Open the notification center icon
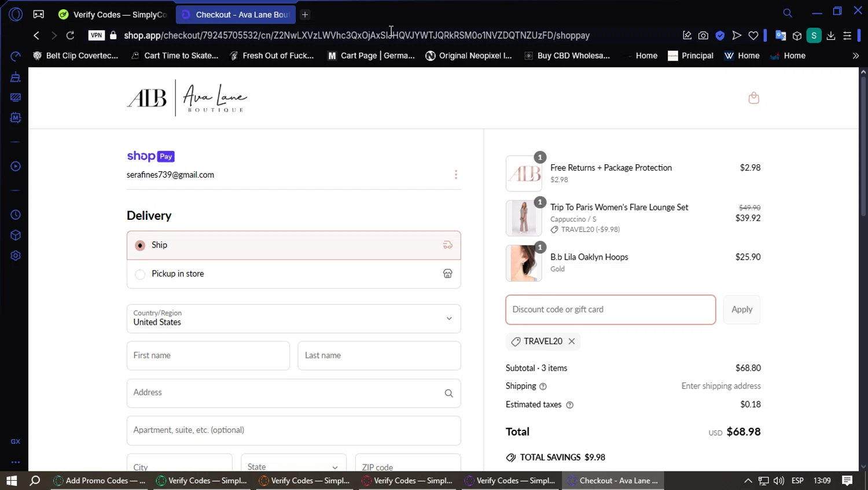868x490 pixels. click(847, 481)
